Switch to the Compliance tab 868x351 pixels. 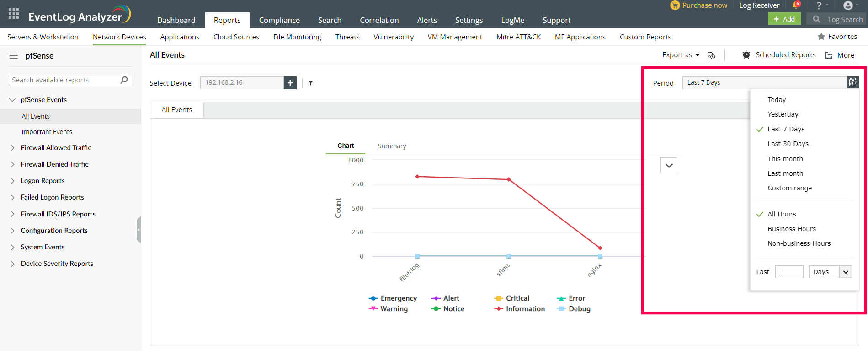[x=279, y=20]
